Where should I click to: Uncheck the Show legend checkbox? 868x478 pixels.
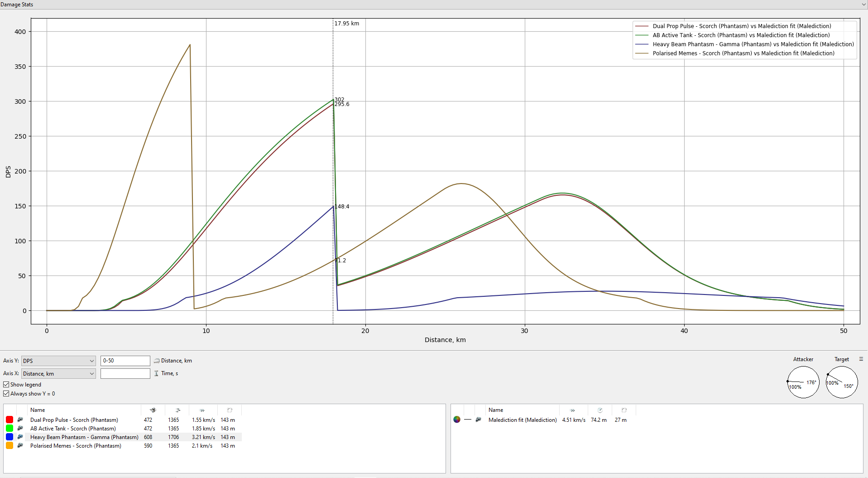click(6, 384)
